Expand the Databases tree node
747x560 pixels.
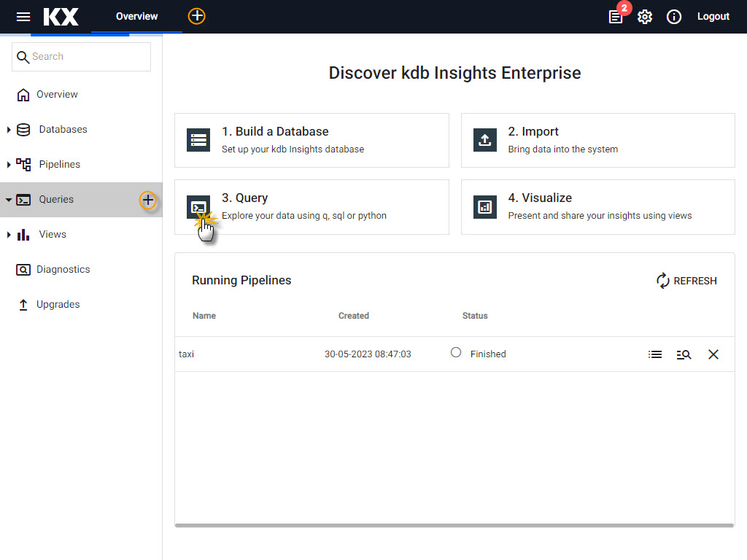(x=9, y=130)
